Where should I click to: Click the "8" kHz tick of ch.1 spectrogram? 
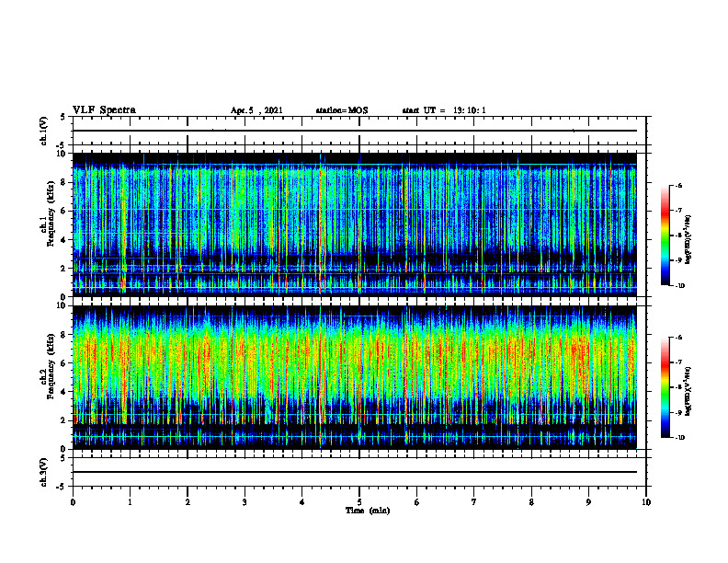point(64,182)
